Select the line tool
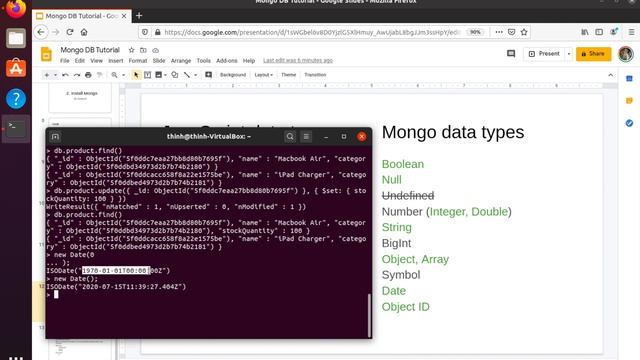Image resolution: width=640 pixels, height=360 pixels. [187, 75]
